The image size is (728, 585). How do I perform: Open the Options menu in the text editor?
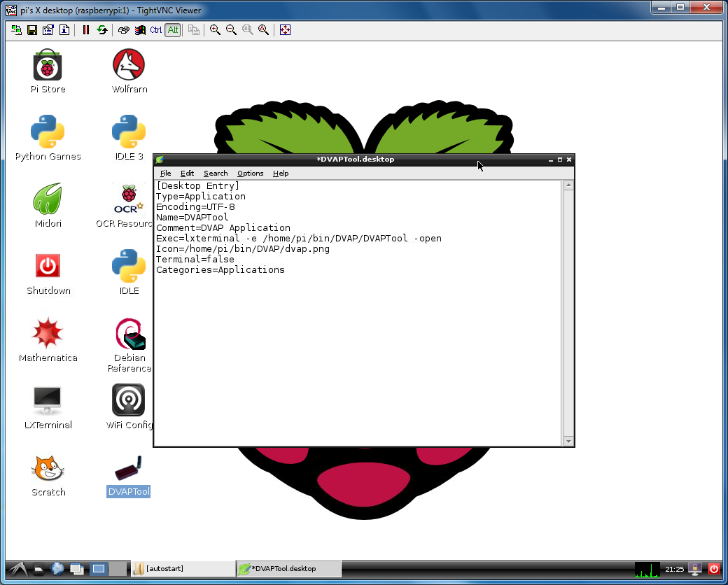(x=251, y=173)
